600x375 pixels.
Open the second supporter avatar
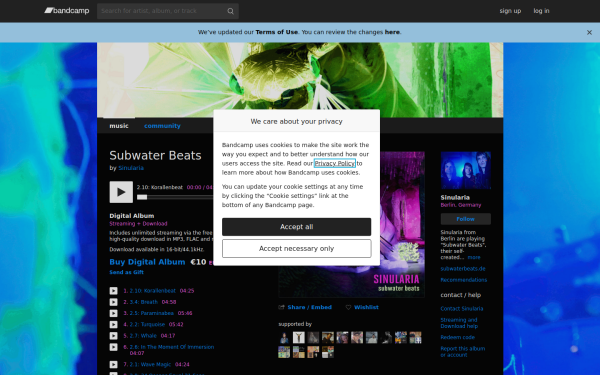298,338
